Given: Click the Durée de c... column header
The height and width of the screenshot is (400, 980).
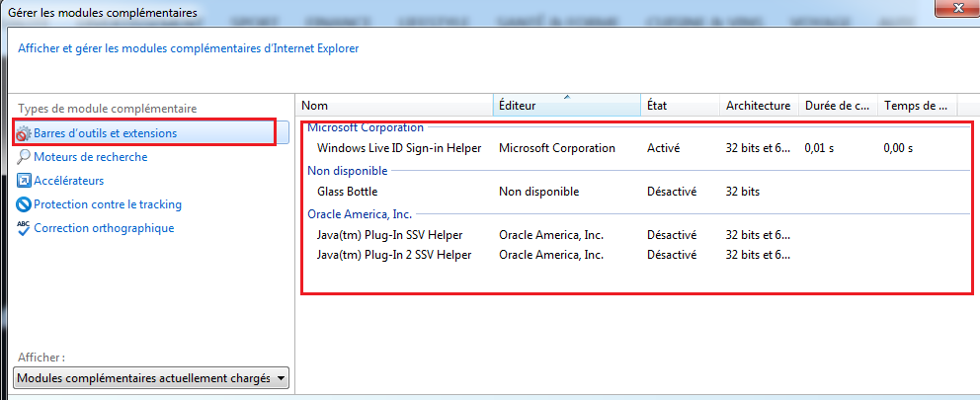Looking at the screenshot, I should 838,105.
